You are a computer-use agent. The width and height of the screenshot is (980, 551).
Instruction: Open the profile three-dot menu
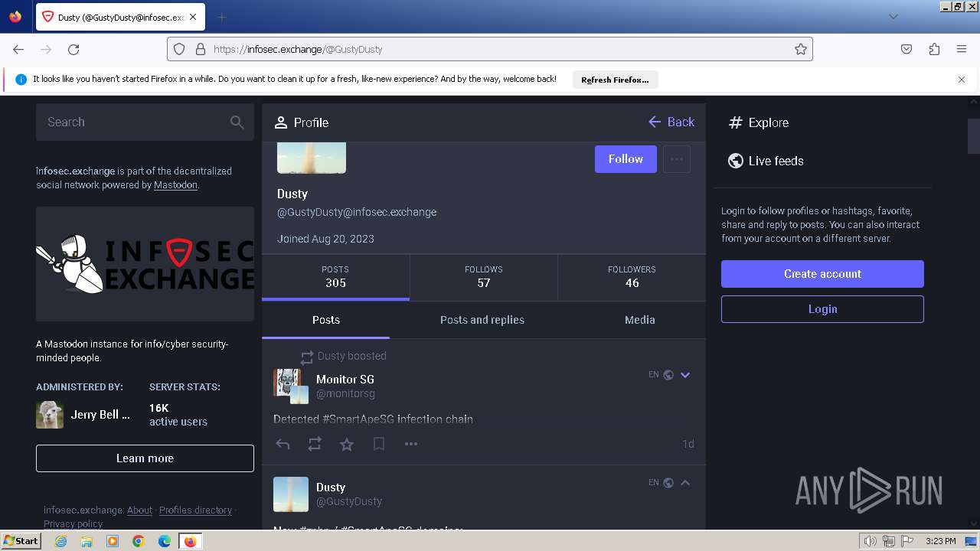point(677,159)
